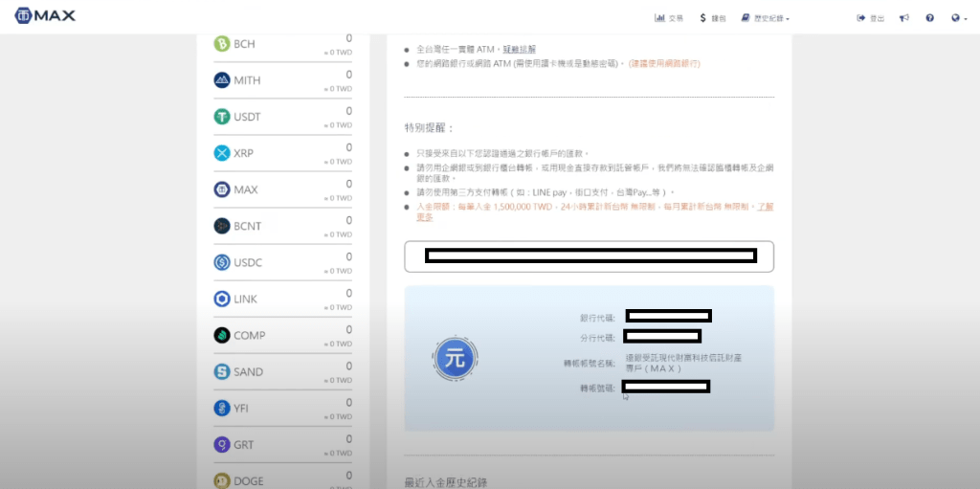Click the USDC wallet label
Screen dimensions: 980x489
(248, 262)
